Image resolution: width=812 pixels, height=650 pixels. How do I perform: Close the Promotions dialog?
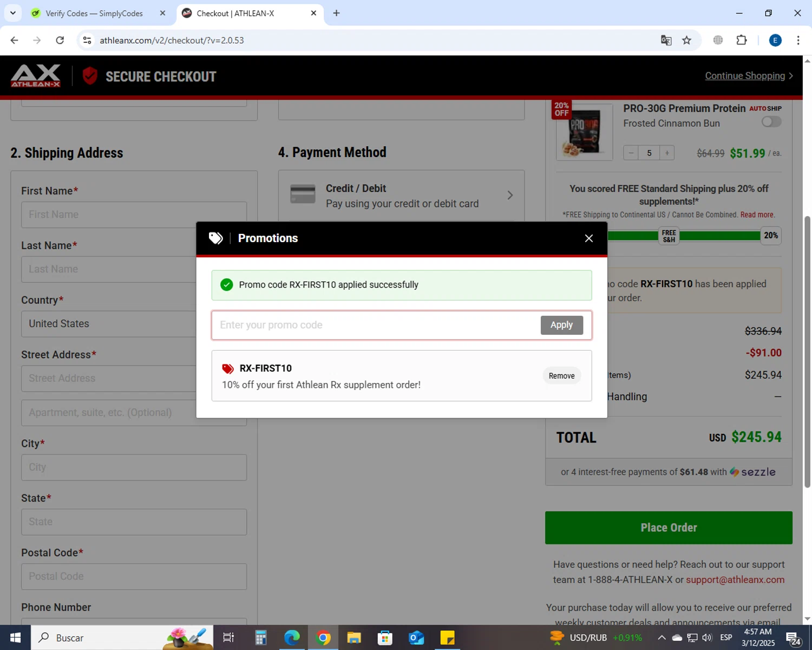pyautogui.click(x=589, y=238)
